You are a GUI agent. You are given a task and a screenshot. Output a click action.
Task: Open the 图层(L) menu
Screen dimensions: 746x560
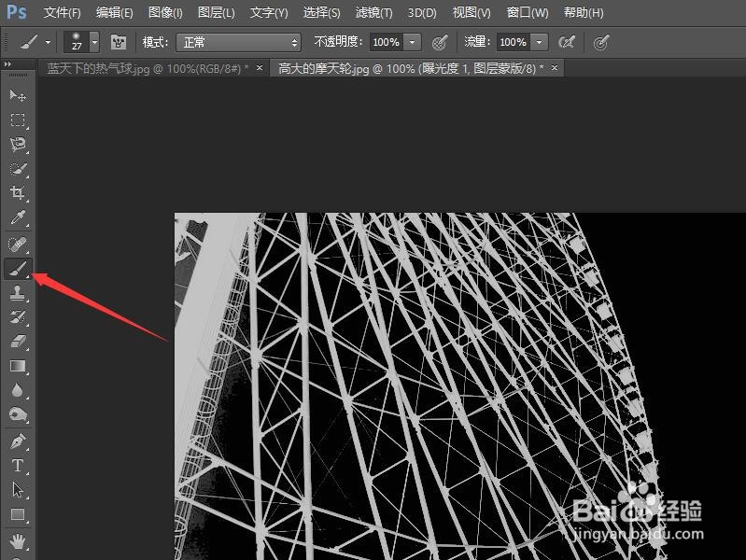click(217, 12)
